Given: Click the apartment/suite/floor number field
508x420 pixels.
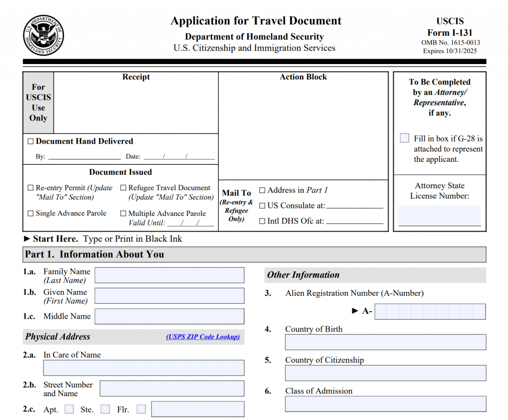Looking at the screenshot, I should pos(197,409).
